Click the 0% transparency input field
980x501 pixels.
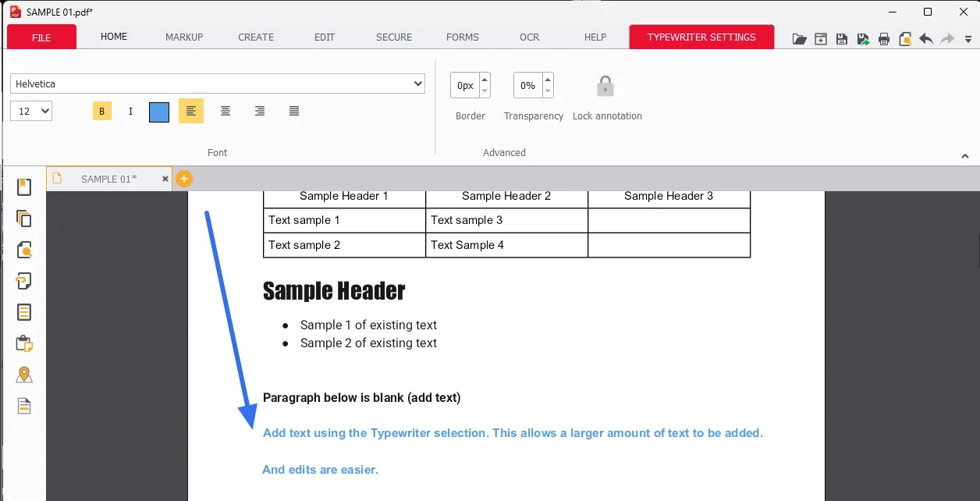click(x=528, y=85)
